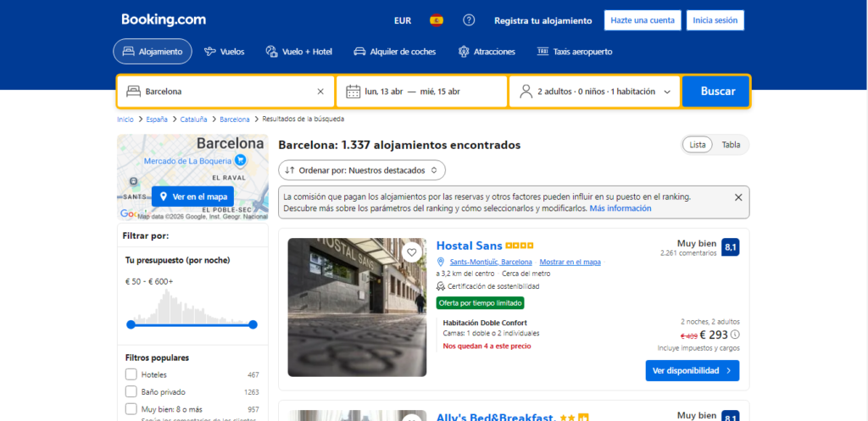Open the calendar icon in date field
Viewport: 868px width, 421px height.
(351, 91)
